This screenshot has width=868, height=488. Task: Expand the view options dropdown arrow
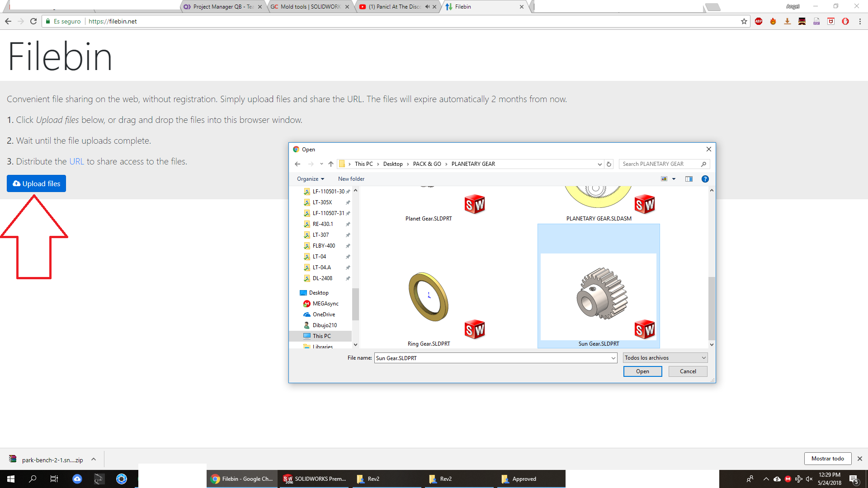click(674, 179)
